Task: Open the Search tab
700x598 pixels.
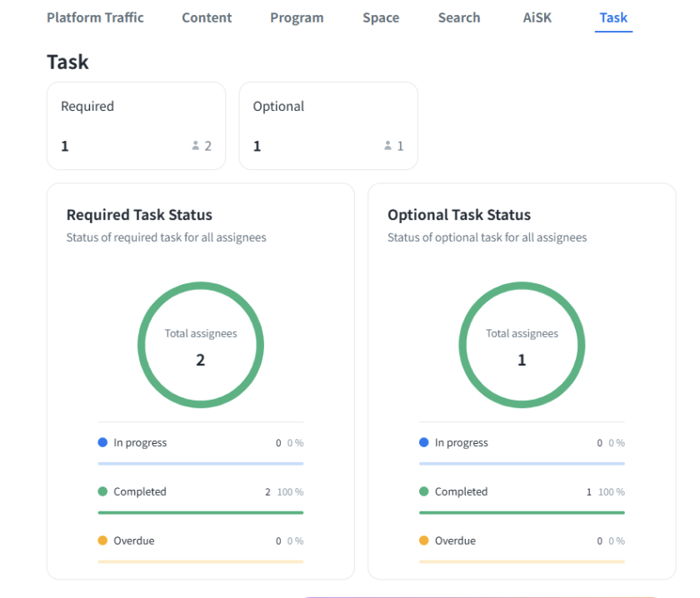Action: click(459, 17)
